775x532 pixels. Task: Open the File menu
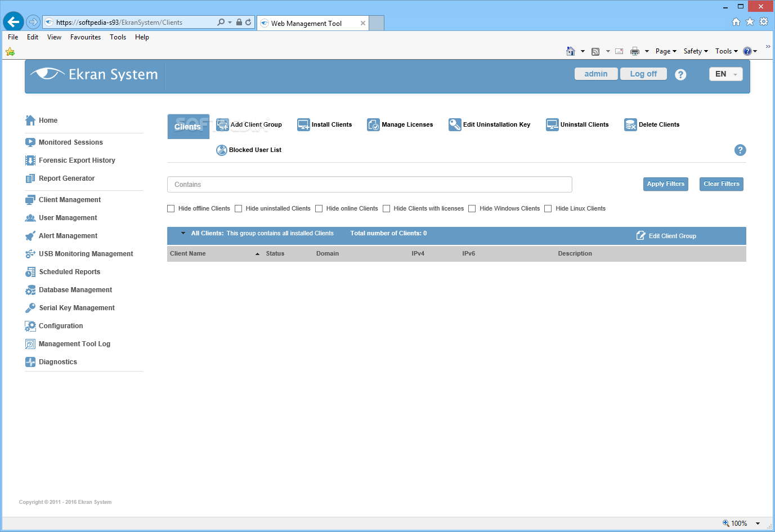(13, 37)
